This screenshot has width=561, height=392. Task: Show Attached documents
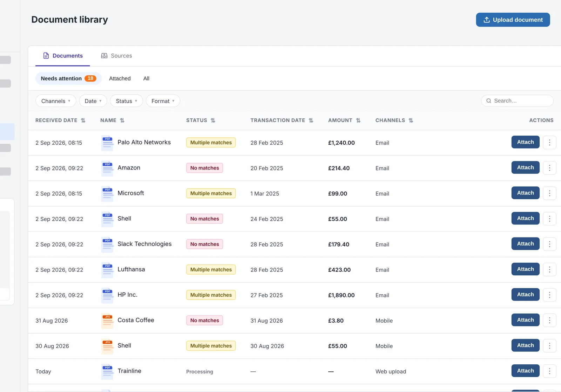(120, 78)
